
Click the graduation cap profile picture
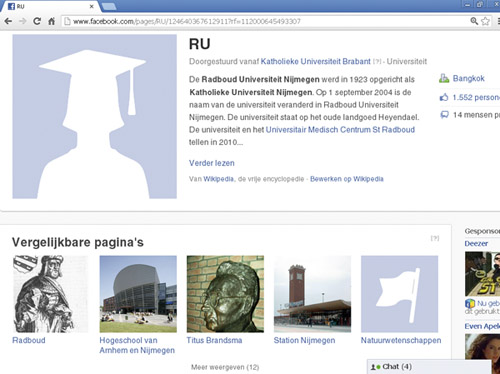point(95,117)
